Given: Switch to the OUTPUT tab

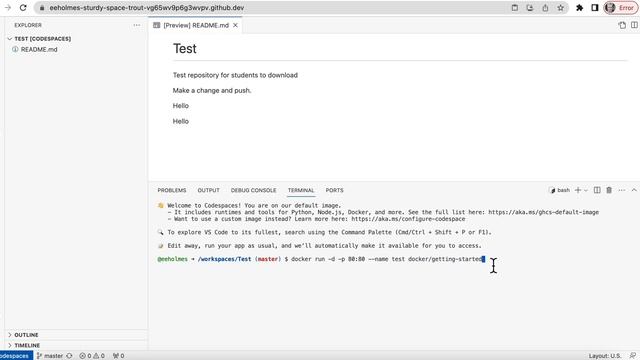Looking at the screenshot, I should 209,190.
